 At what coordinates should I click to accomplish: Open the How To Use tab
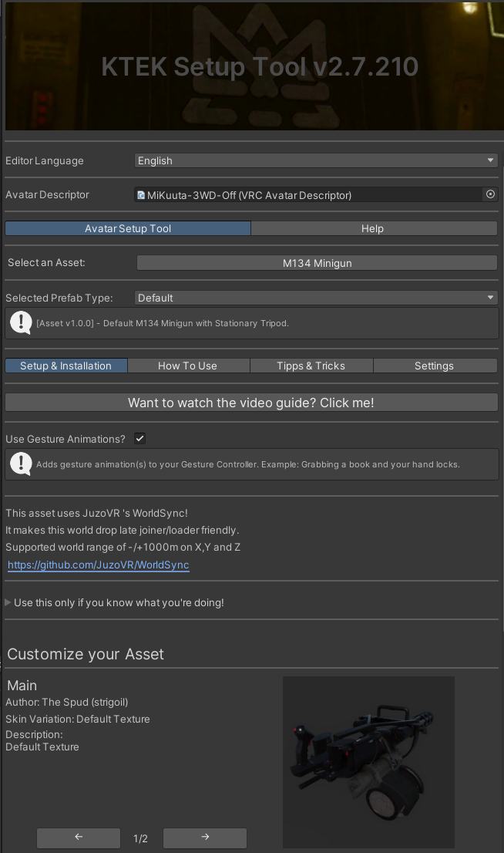coord(188,366)
